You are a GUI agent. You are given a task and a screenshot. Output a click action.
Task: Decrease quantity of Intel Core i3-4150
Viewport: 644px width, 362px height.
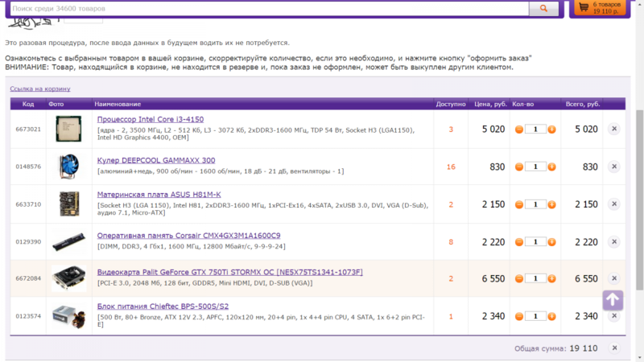519,129
